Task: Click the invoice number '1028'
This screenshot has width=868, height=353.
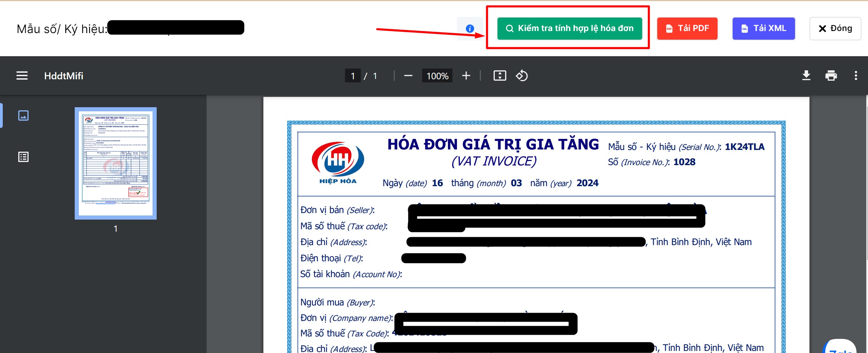Action: pos(684,162)
